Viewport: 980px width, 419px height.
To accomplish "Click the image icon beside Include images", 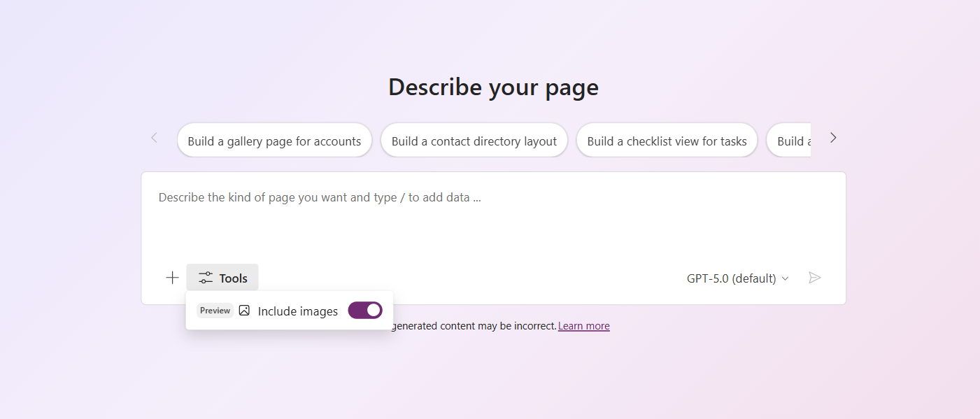I will click(x=244, y=311).
